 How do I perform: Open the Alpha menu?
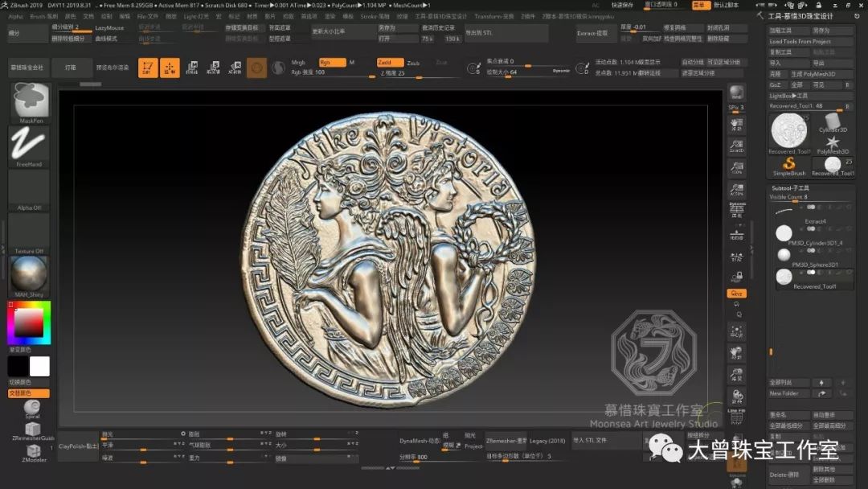tap(15, 17)
